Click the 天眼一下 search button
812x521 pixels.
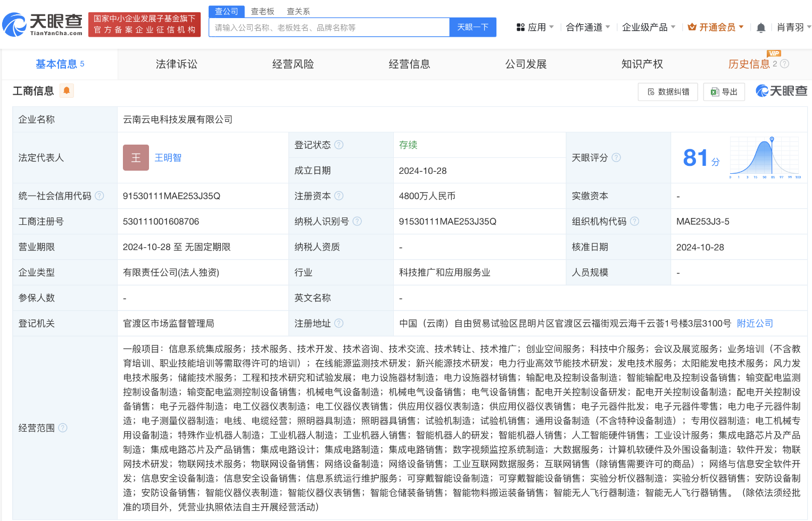pos(473,27)
